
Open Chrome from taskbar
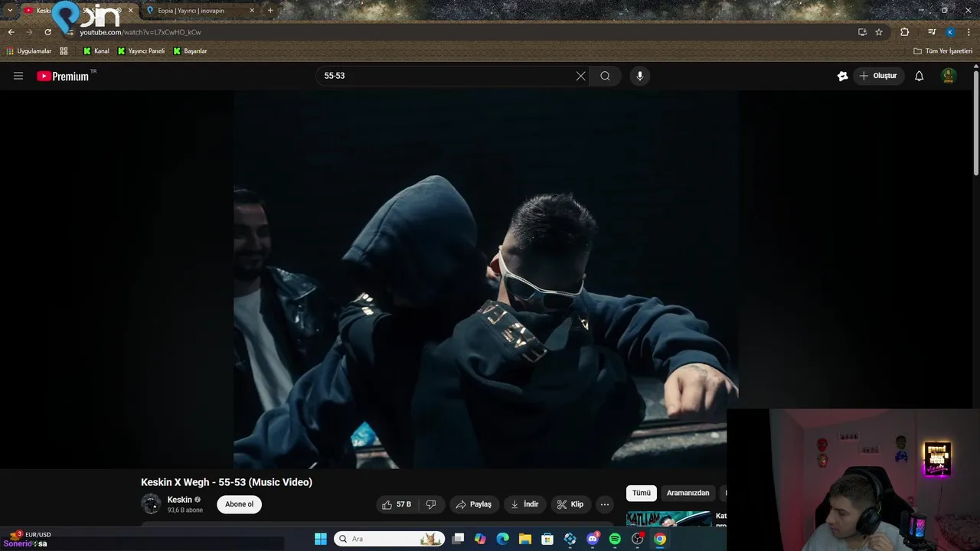pos(660,539)
